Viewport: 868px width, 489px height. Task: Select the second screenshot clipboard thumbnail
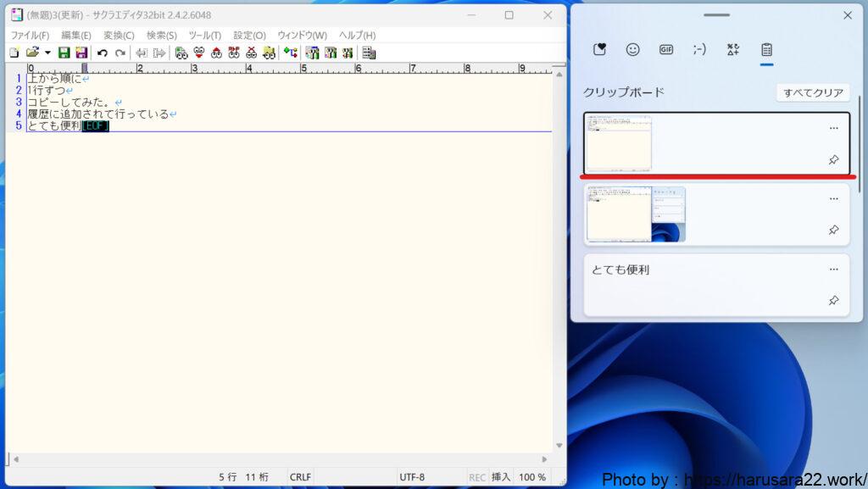636,214
